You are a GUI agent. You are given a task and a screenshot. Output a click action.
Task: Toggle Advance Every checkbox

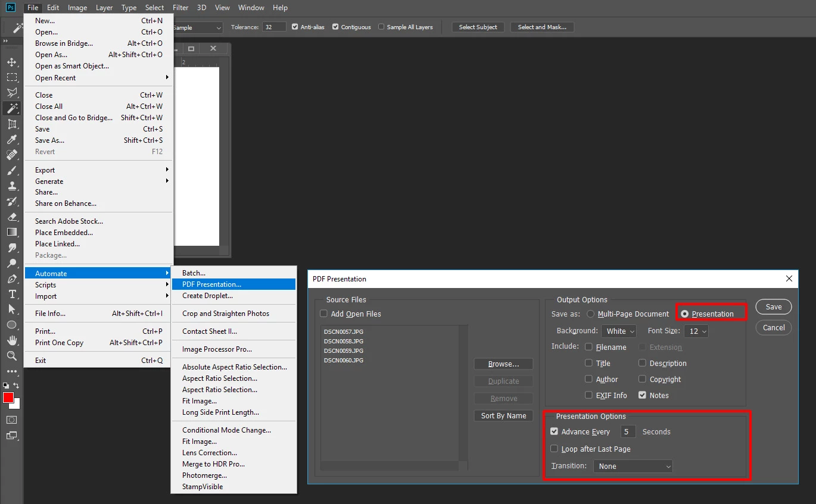click(x=554, y=431)
